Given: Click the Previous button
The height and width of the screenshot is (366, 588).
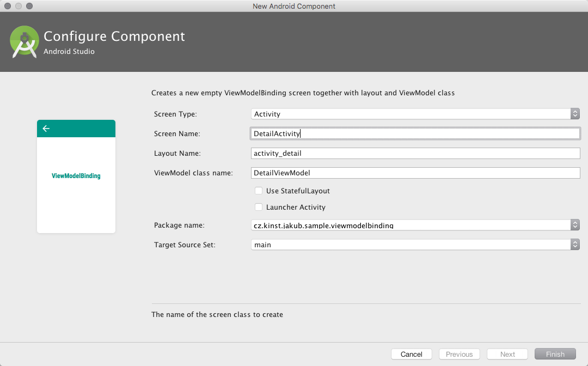Looking at the screenshot, I should [460, 354].
